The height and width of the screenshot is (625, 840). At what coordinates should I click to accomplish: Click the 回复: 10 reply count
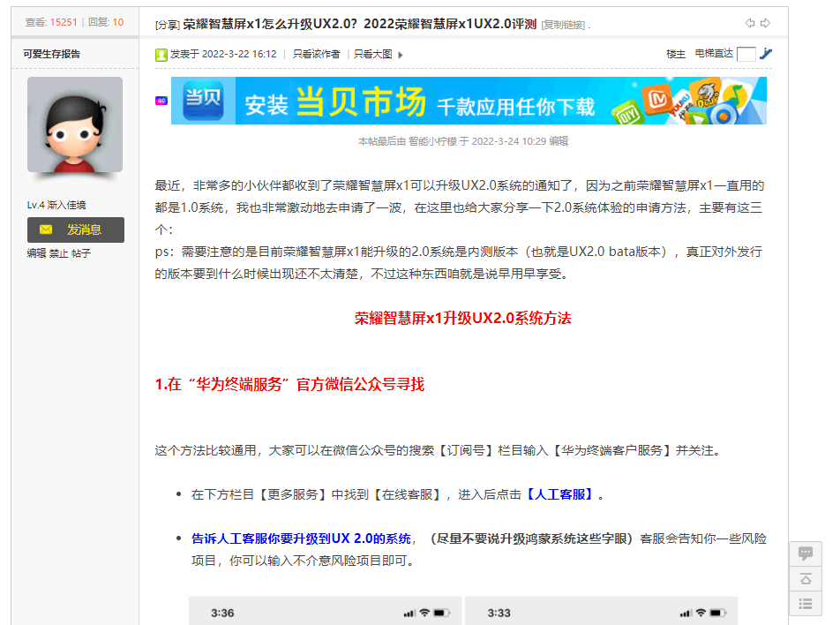click(x=106, y=23)
